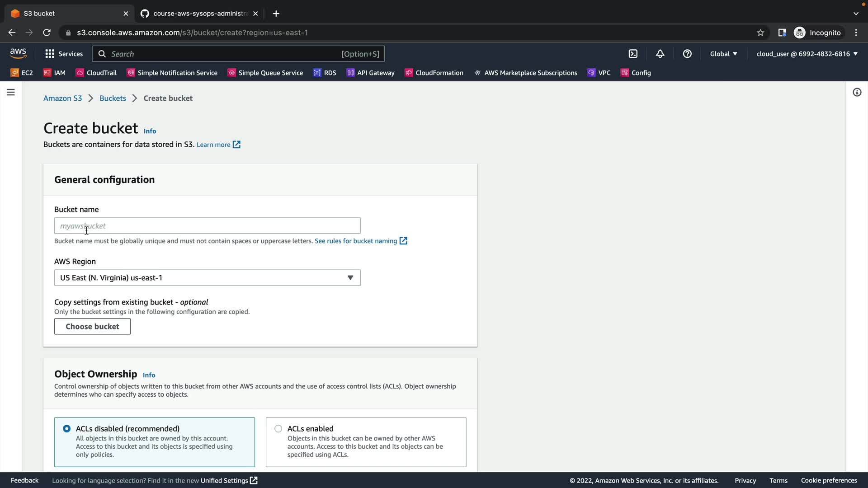
Task: Select the ACLs enabled radio option
Action: pyautogui.click(x=278, y=428)
